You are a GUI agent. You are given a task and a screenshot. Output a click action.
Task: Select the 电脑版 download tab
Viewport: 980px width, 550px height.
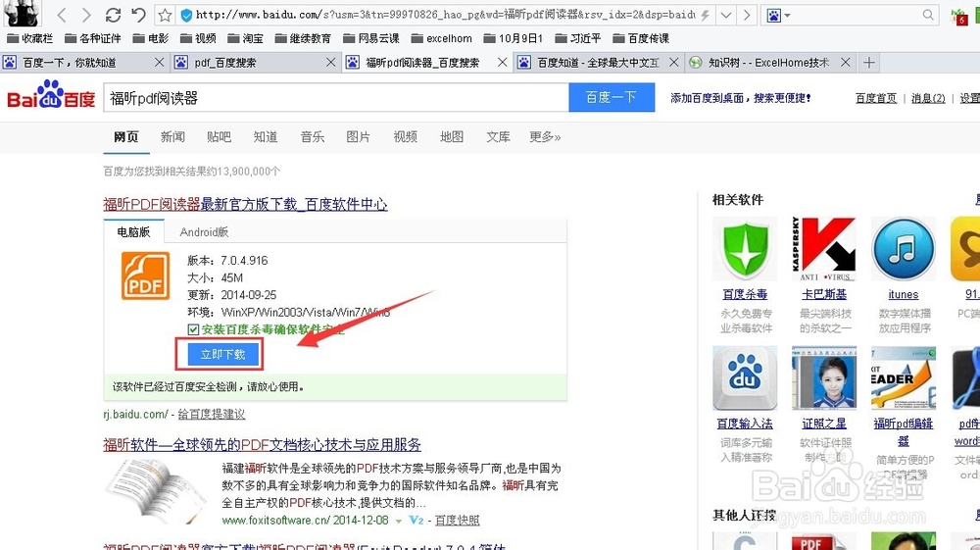pos(133,232)
